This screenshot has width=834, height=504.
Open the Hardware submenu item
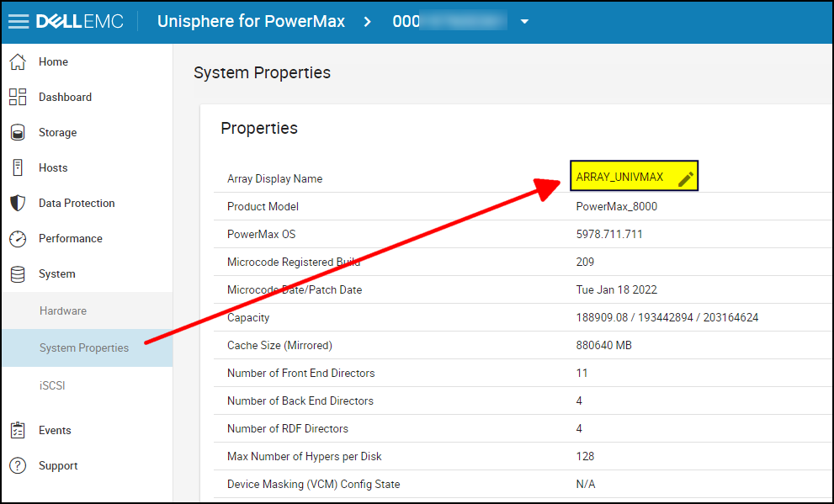click(x=63, y=310)
